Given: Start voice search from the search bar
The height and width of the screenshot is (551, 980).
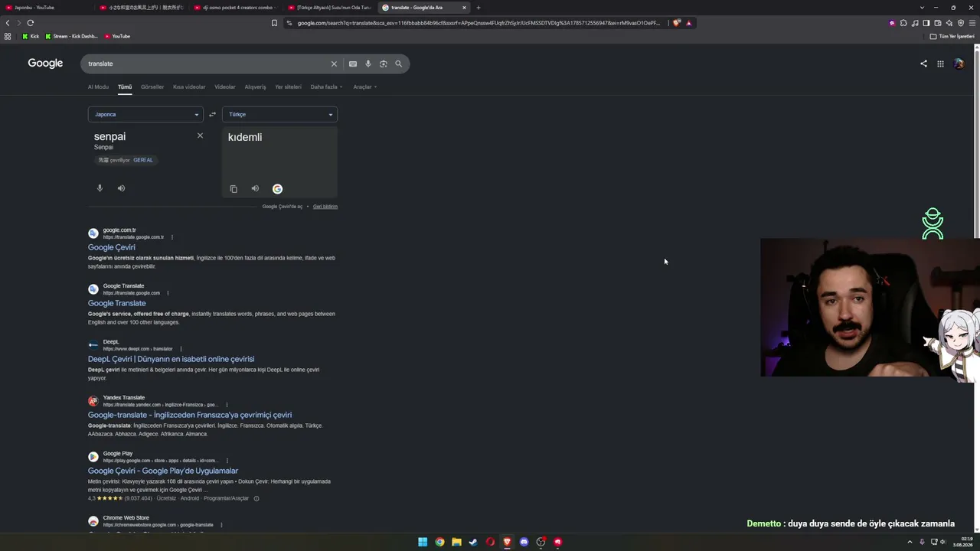Looking at the screenshot, I should [368, 64].
